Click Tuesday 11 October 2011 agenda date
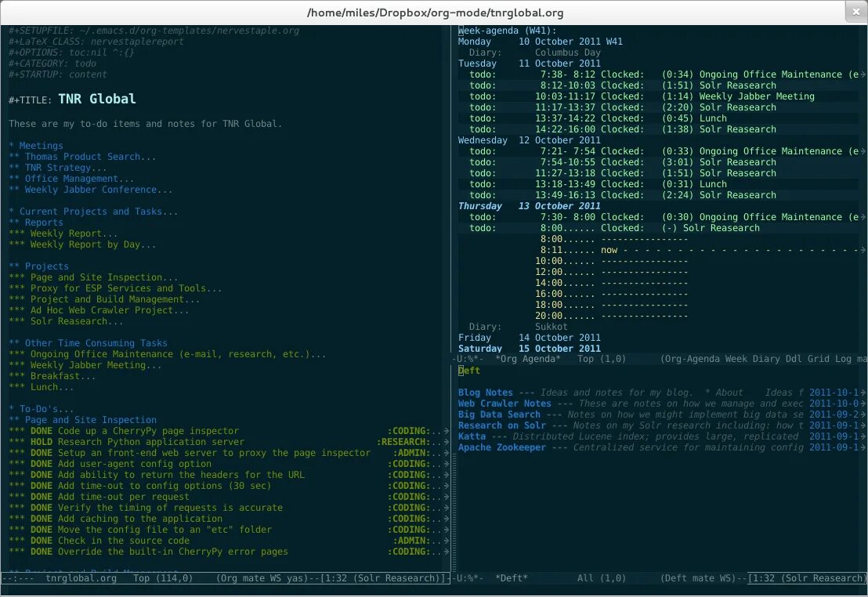The height and width of the screenshot is (597, 868). pyautogui.click(x=530, y=63)
